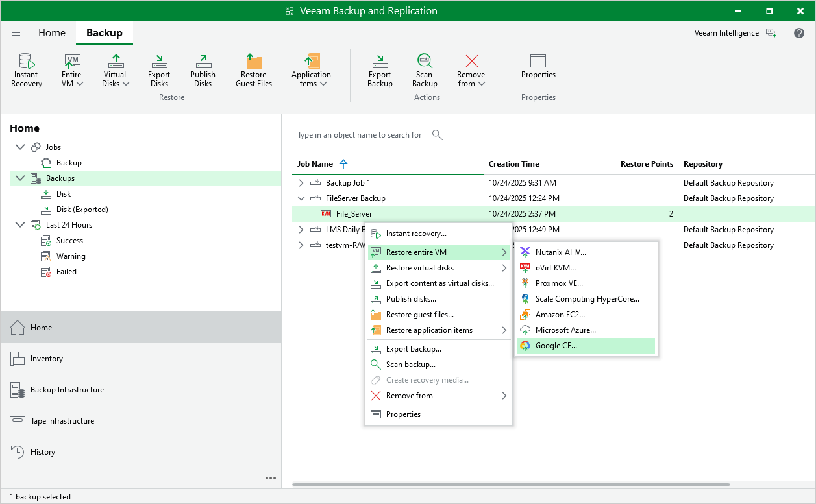Collapse the FileServer Backup row
Viewport: 816px width, 504px height.
point(301,198)
